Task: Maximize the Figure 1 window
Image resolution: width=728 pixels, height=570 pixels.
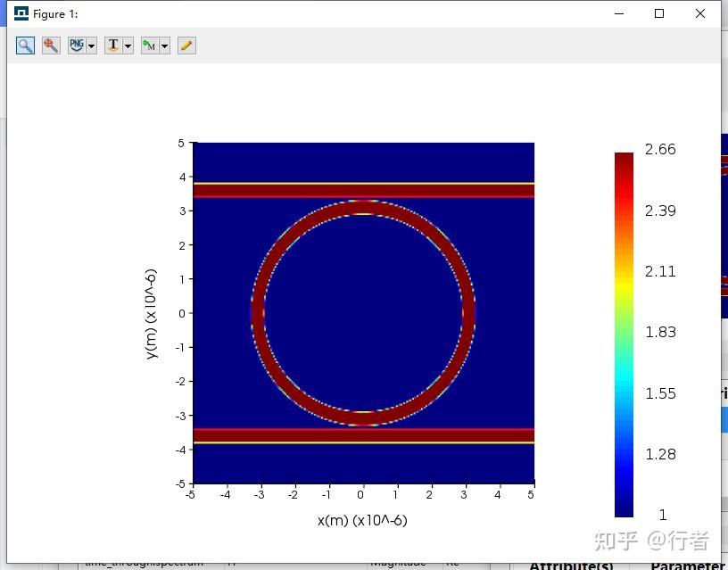Action: click(659, 13)
